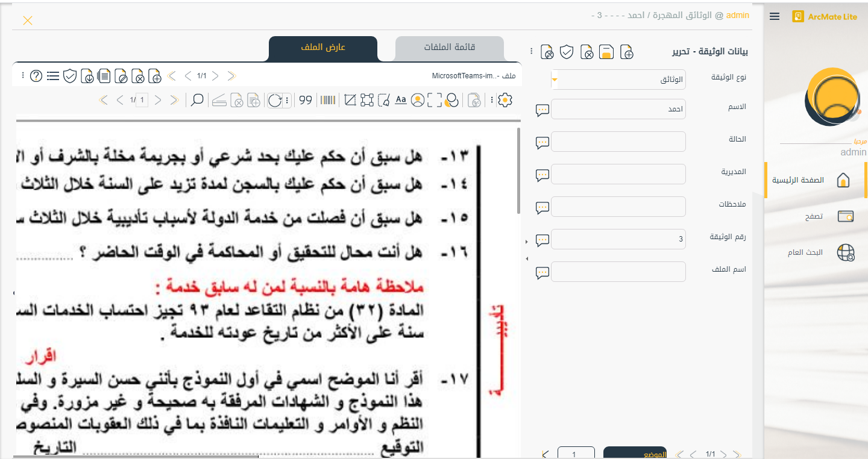Select the عارض الملف tab
The image size is (868, 459).
click(323, 48)
